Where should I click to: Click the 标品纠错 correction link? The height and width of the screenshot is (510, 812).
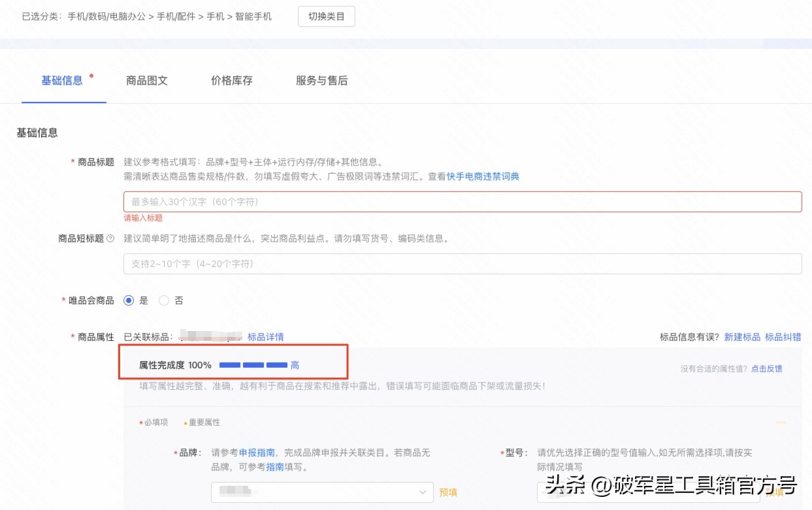point(783,336)
